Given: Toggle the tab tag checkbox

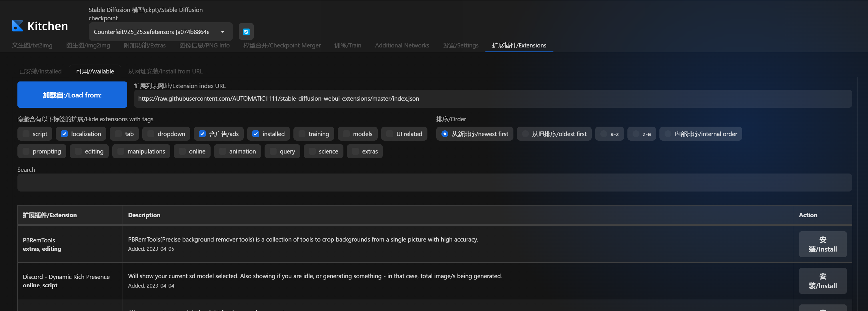Looking at the screenshot, I should click(118, 134).
